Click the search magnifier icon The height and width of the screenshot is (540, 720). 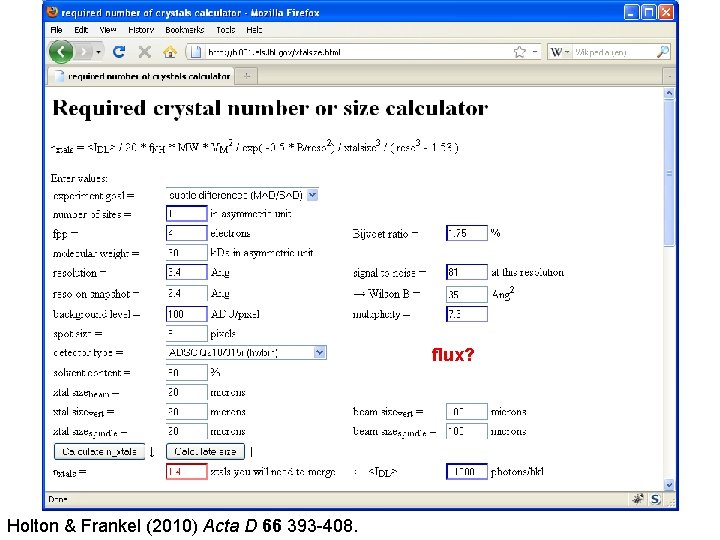[663, 52]
